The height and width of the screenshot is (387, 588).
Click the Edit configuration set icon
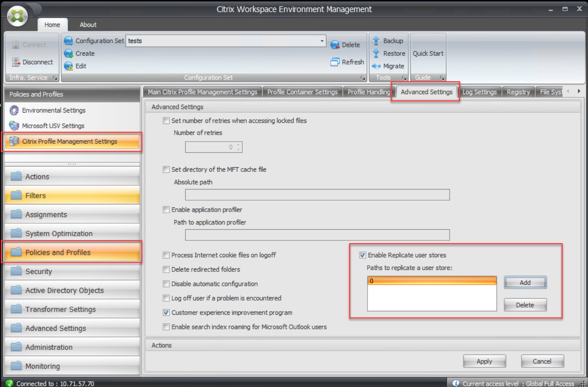point(69,66)
